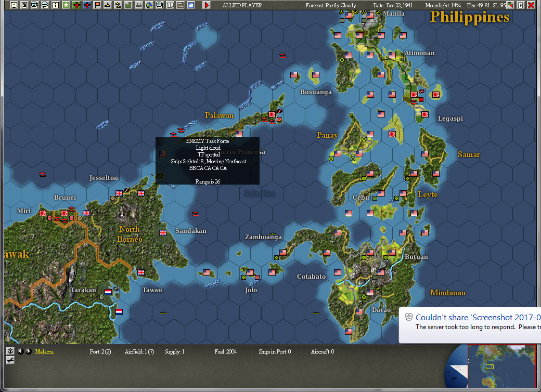541x392 pixels.
Task: Click the red plane on green icon
Action: point(76,5)
